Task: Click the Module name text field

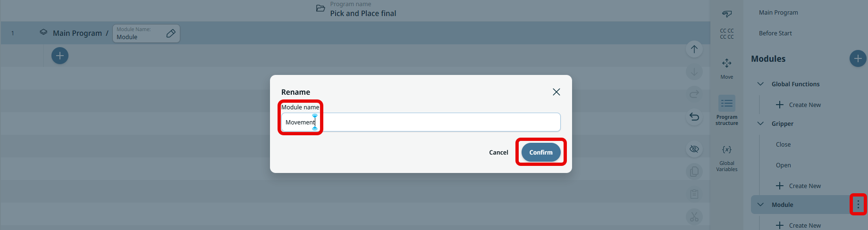Action: (420, 122)
